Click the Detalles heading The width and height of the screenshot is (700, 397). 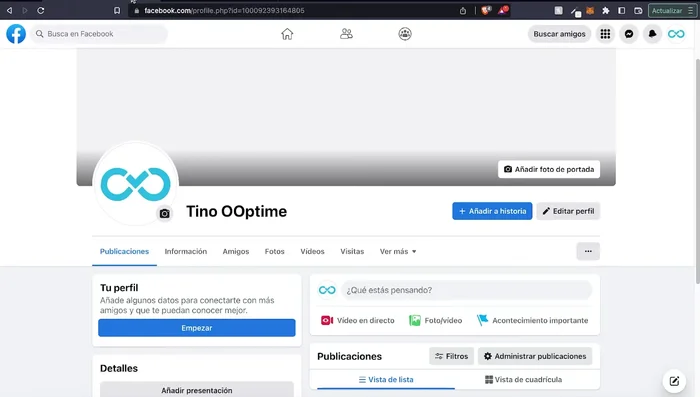point(119,368)
